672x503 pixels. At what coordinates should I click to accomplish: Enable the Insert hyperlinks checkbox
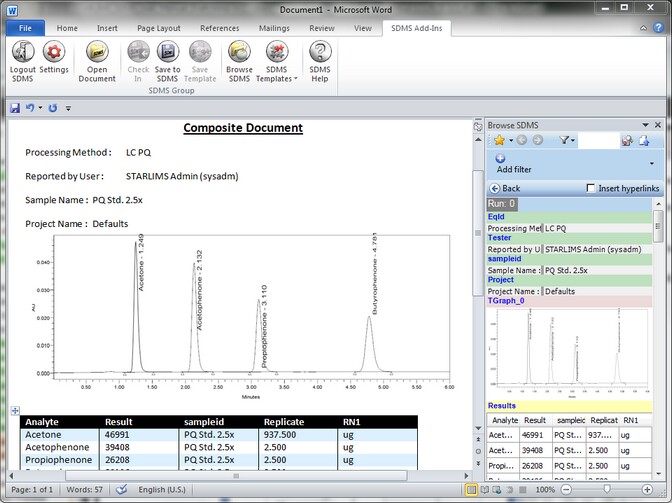click(591, 188)
